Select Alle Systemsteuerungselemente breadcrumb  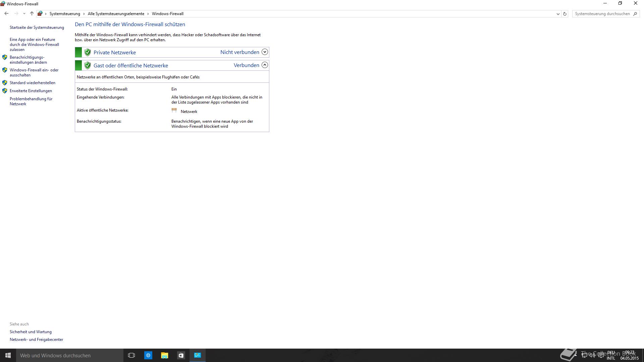pos(116,14)
